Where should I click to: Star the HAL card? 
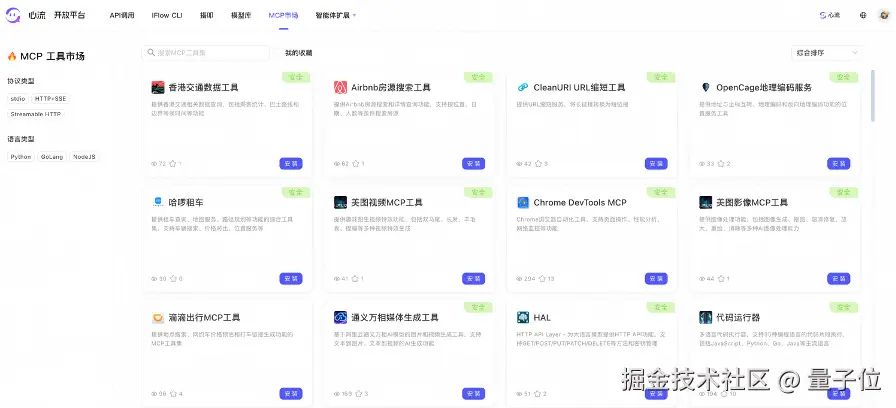tap(538, 394)
